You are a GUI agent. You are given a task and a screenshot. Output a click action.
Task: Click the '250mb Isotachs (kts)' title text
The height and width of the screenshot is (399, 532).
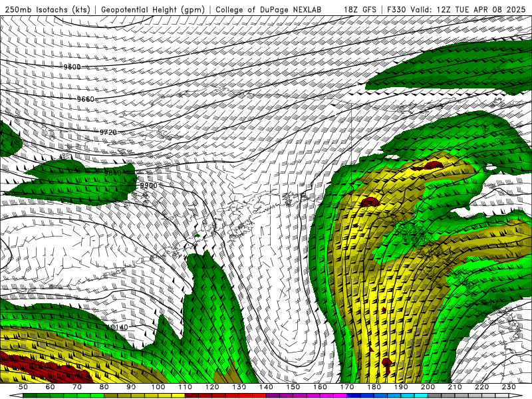[47, 10]
